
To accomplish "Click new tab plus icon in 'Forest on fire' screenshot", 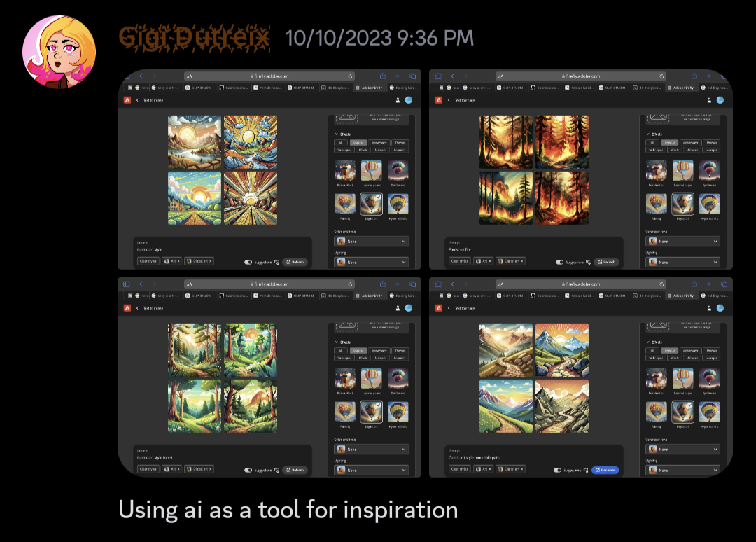I will click(708, 76).
